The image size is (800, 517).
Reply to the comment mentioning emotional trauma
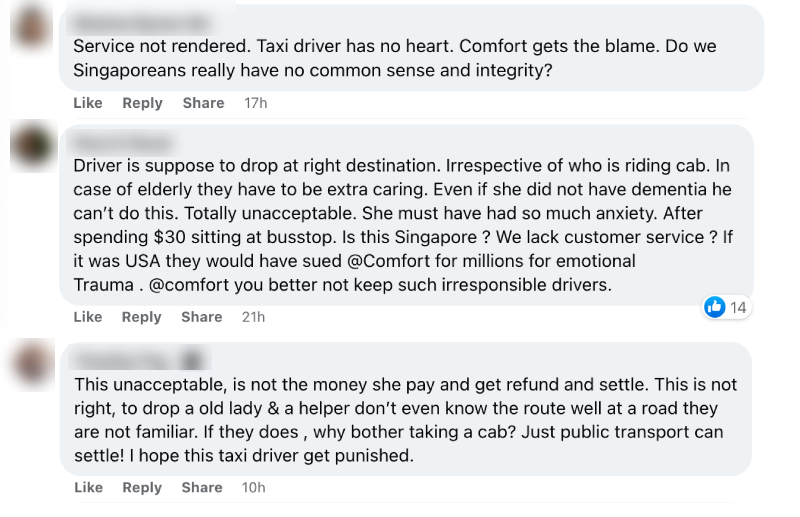tap(142, 317)
